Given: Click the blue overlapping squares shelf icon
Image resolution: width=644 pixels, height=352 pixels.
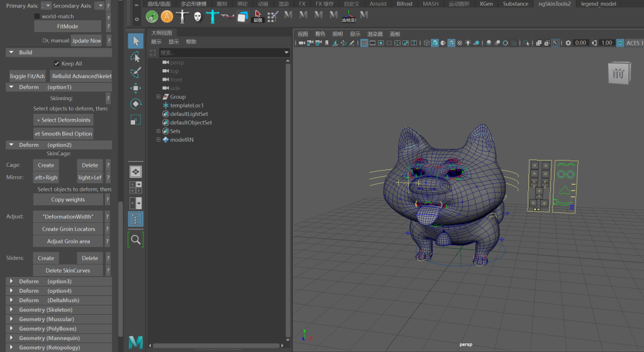Looking at the screenshot, I should point(242,17).
